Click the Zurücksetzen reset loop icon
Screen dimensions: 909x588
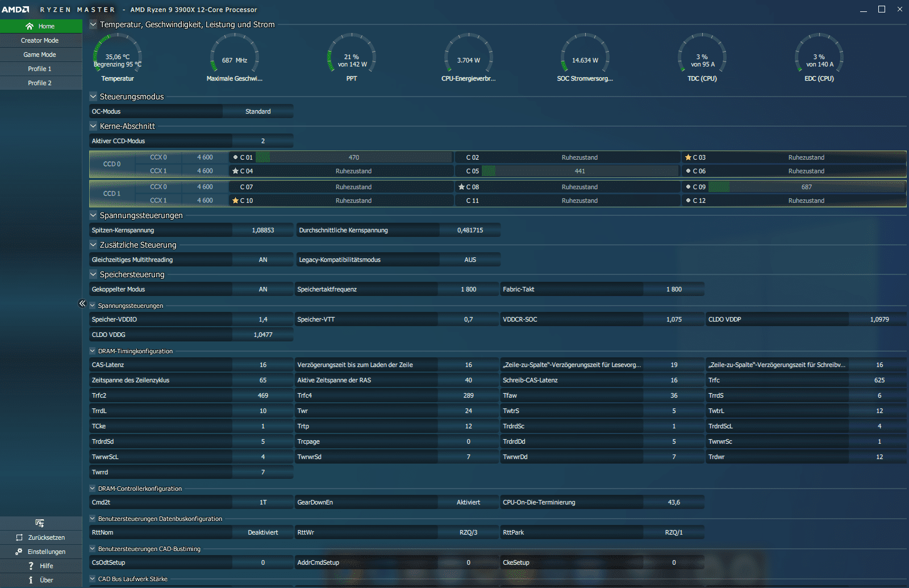pyautogui.click(x=19, y=537)
